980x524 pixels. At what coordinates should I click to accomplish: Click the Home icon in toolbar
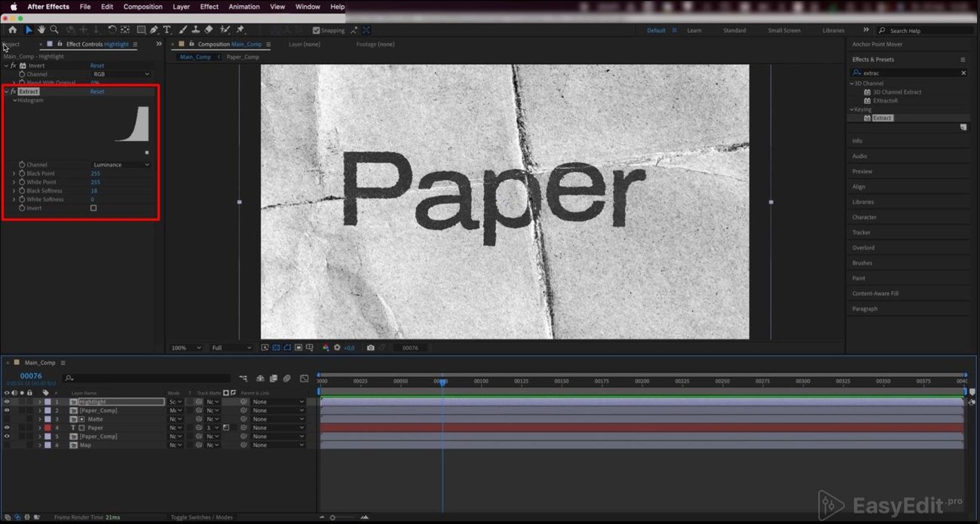coord(12,30)
